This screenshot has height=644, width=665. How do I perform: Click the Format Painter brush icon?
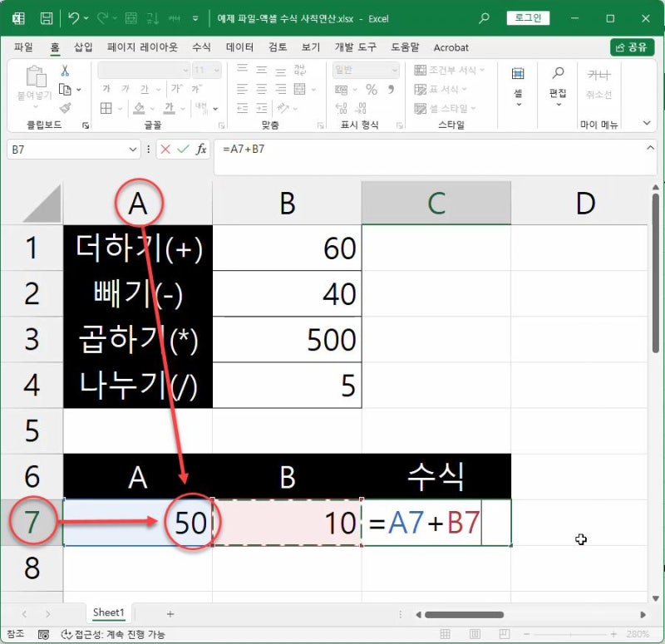pos(66,108)
